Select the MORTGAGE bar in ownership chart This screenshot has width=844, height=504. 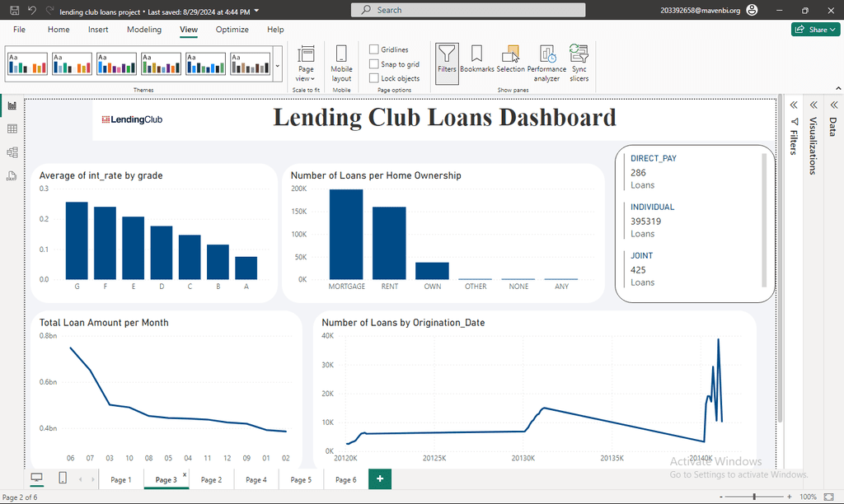click(x=346, y=235)
